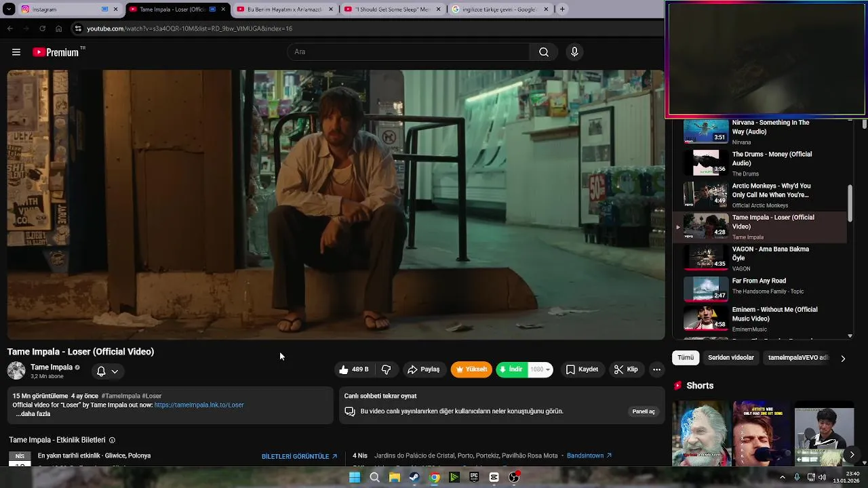The width and height of the screenshot is (868, 488).
Task: Click the youtube.com address bar URL
Action: [x=189, y=28]
